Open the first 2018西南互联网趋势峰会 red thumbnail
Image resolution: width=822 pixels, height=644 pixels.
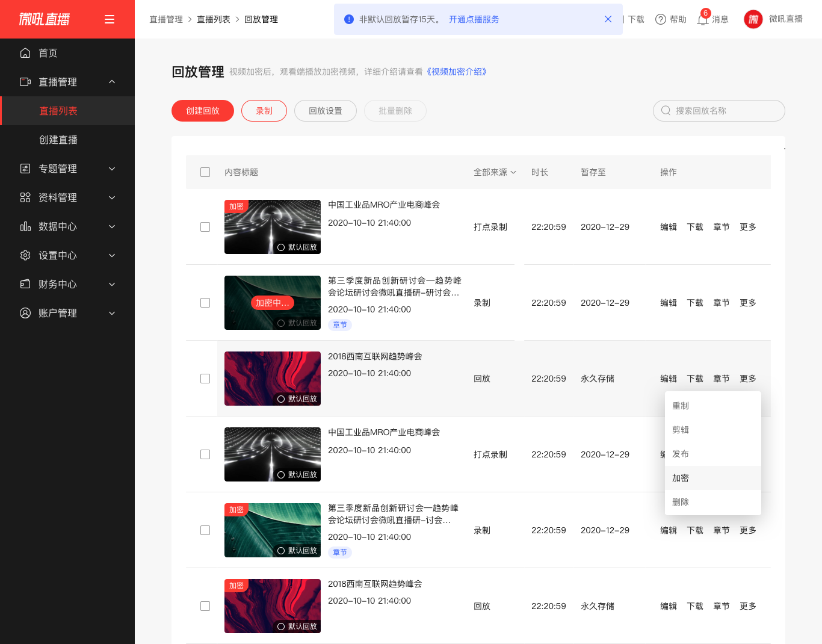[273, 379]
